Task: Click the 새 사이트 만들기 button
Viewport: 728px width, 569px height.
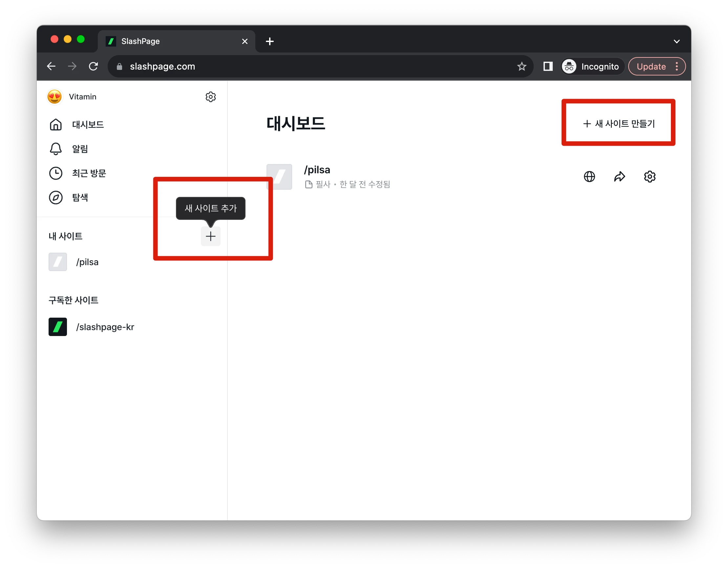Action: click(x=618, y=123)
